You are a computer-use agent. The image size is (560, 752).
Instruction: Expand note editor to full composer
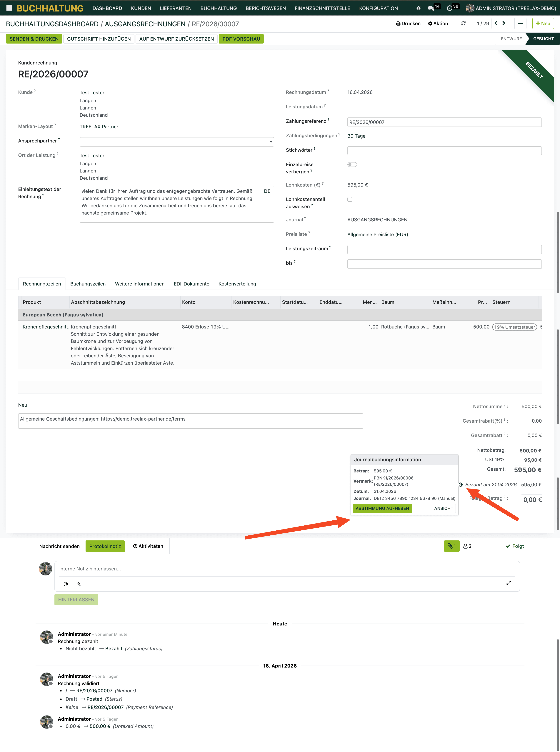tap(509, 583)
